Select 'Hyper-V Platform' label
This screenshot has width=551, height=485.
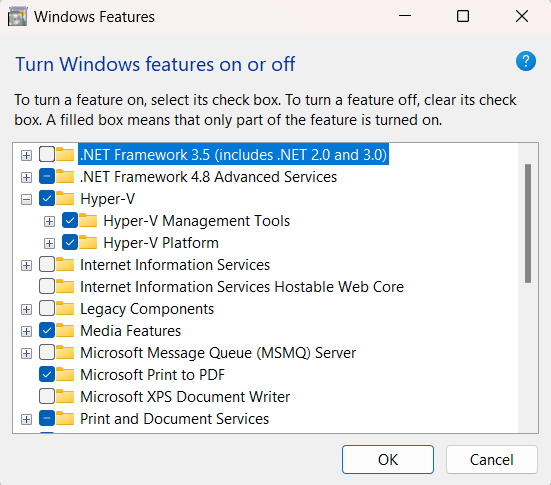[161, 243]
